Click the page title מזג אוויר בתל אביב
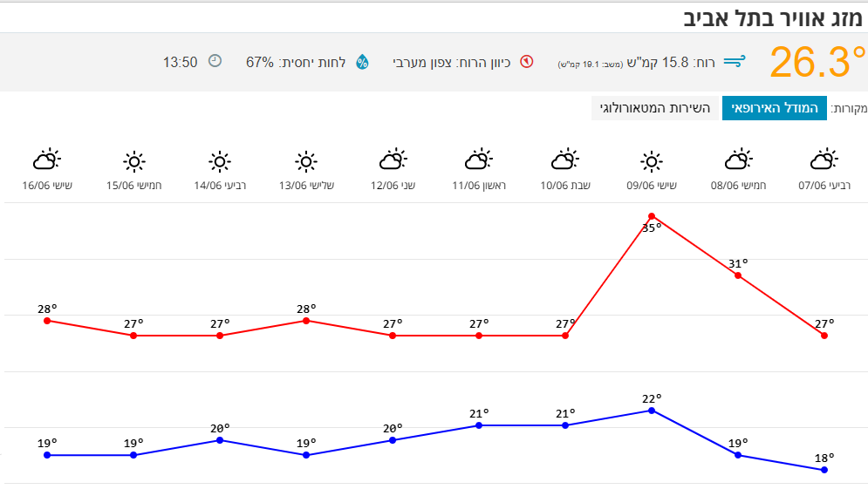This screenshot has height=496, width=868. [x=774, y=17]
